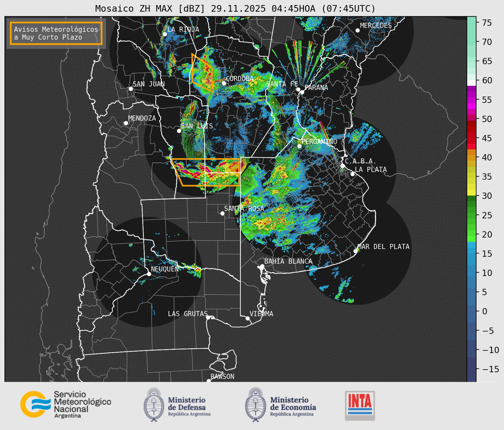Image resolution: width=504 pixels, height=430 pixels.
Task: Select the Neuquén city marker dot
Action: pyautogui.click(x=149, y=274)
